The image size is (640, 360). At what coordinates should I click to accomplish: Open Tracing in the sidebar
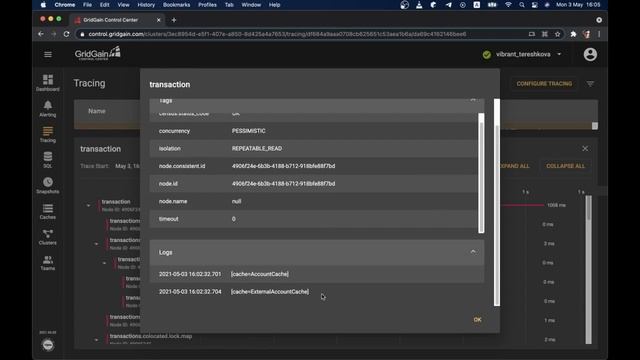[x=48, y=134]
